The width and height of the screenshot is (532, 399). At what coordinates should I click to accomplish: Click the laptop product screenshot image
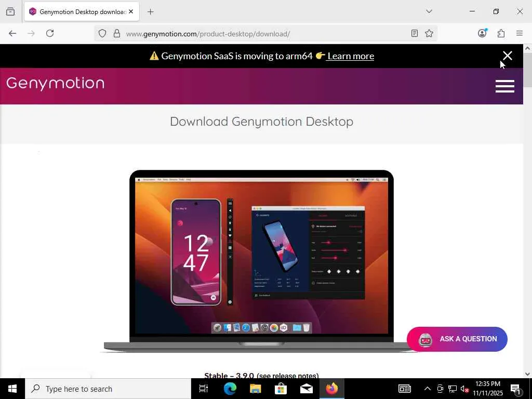tap(261, 261)
